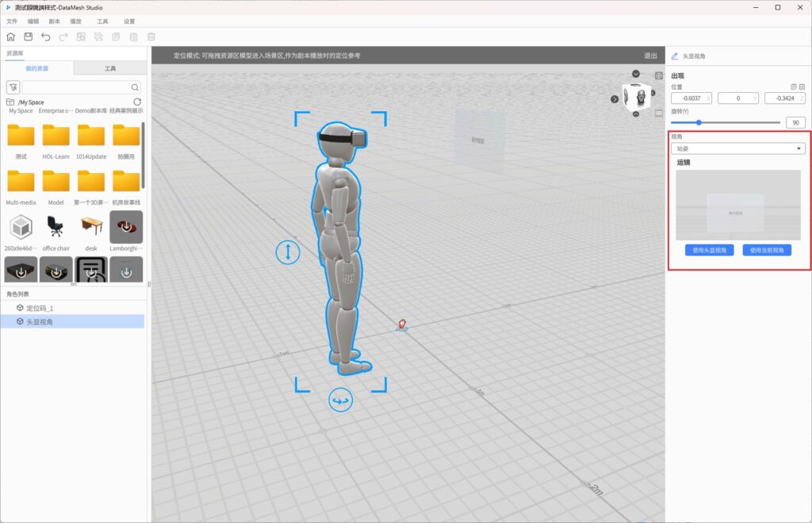Open the 播放 menu

(x=75, y=21)
